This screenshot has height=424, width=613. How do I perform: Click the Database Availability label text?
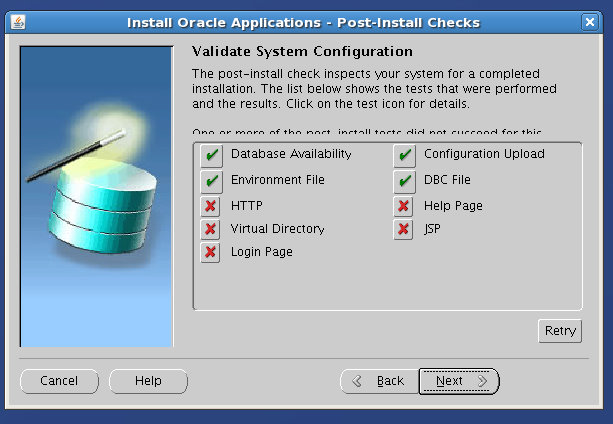(x=291, y=154)
